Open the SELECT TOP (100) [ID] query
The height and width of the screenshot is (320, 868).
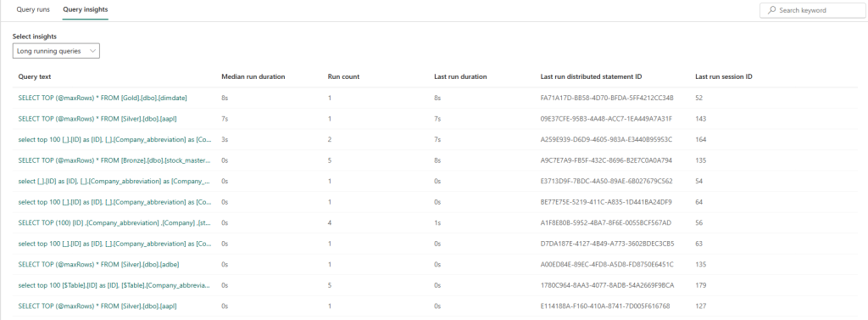(x=114, y=223)
